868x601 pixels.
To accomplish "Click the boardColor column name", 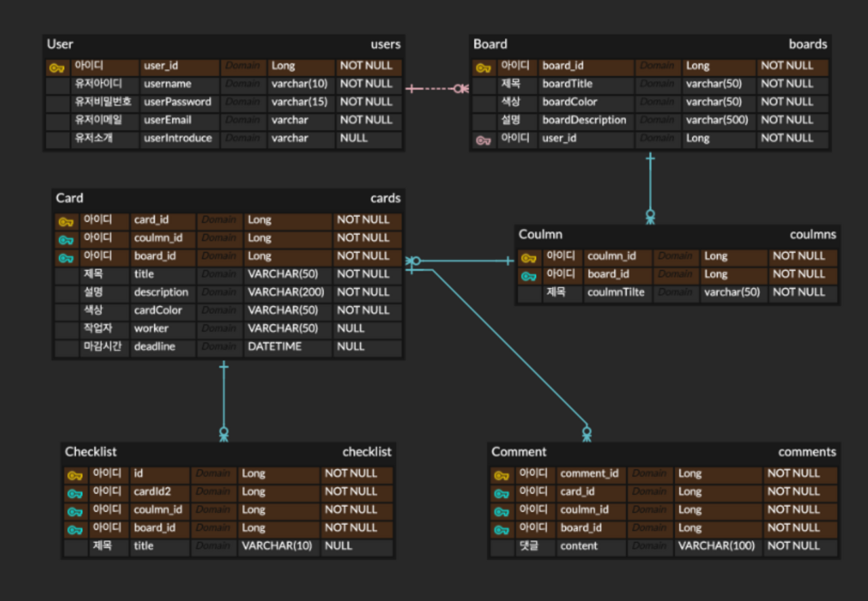I will (570, 102).
